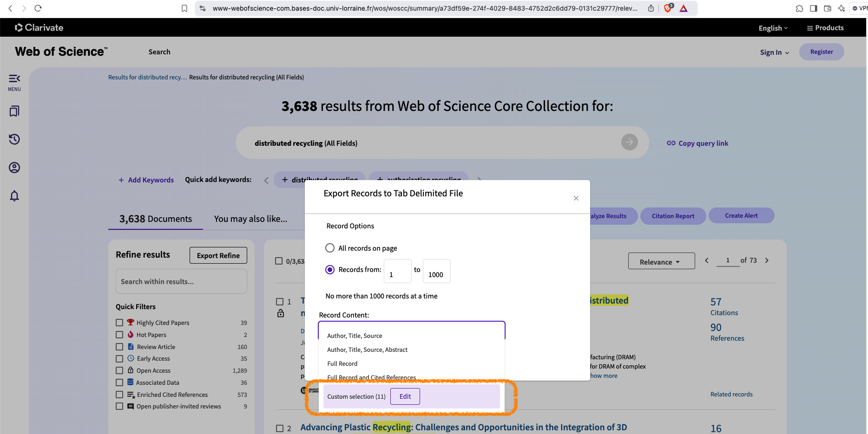Click the Search within results field
Screen dimensions: 868x434
coord(181,282)
